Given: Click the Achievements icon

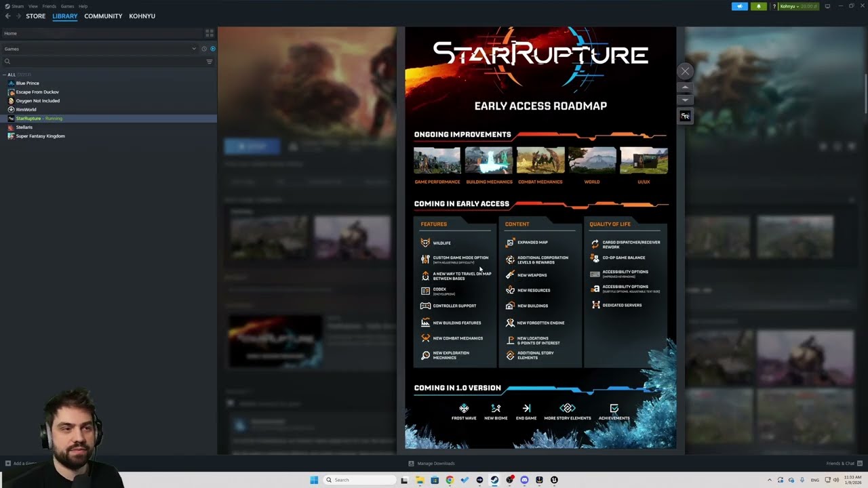Looking at the screenshot, I should [614, 408].
